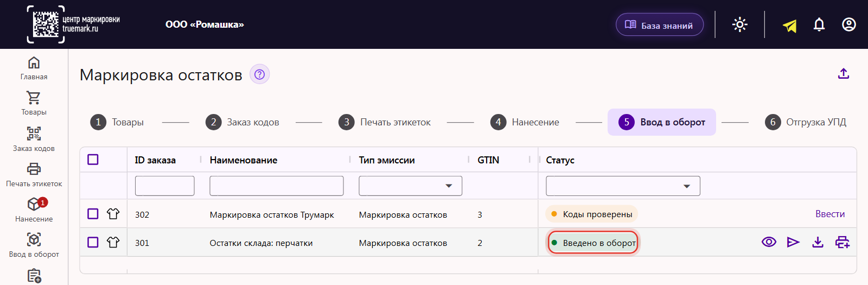
Task: Click the truemark.ru logo
Action: click(73, 24)
